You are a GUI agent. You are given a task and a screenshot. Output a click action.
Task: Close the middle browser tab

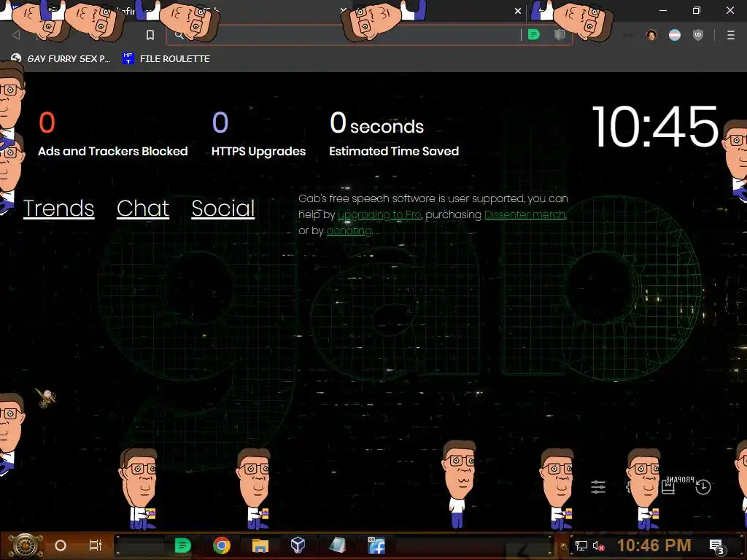pos(344,10)
